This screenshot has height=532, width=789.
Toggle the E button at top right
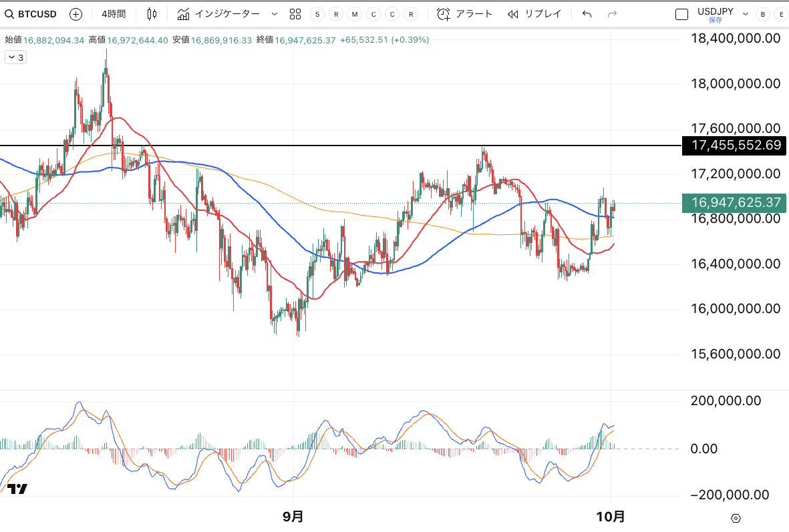click(780, 14)
